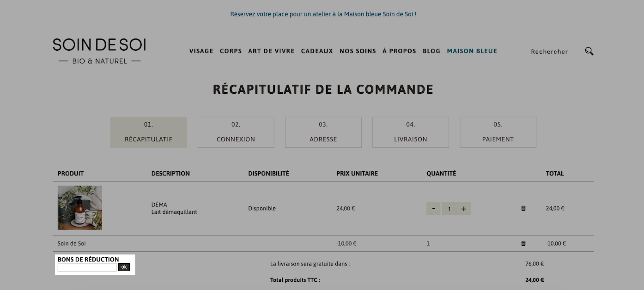Image resolution: width=644 pixels, height=290 pixels.
Task: Open the Soin de Soi logo homepage
Action: pyautogui.click(x=99, y=51)
